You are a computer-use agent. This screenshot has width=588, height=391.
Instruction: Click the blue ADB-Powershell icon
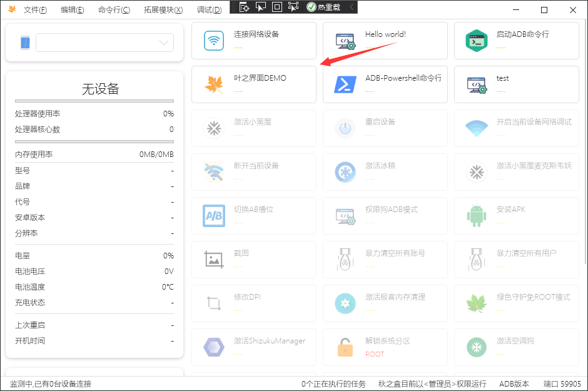(x=345, y=84)
